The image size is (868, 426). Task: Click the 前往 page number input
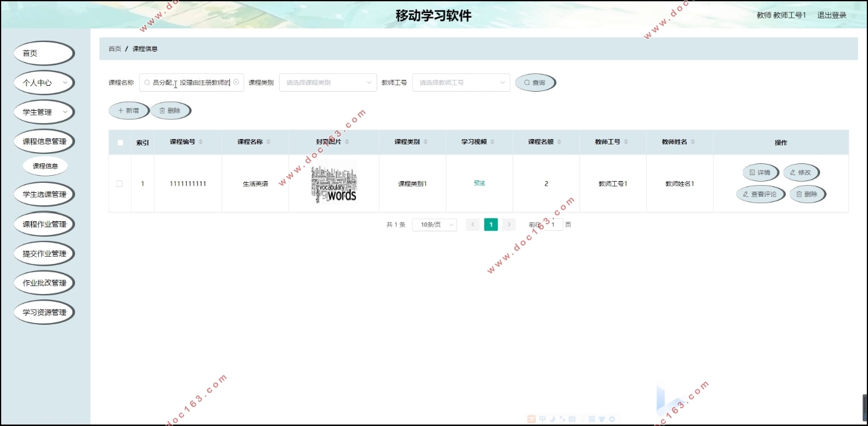pyautogui.click(x=553, y=225)
